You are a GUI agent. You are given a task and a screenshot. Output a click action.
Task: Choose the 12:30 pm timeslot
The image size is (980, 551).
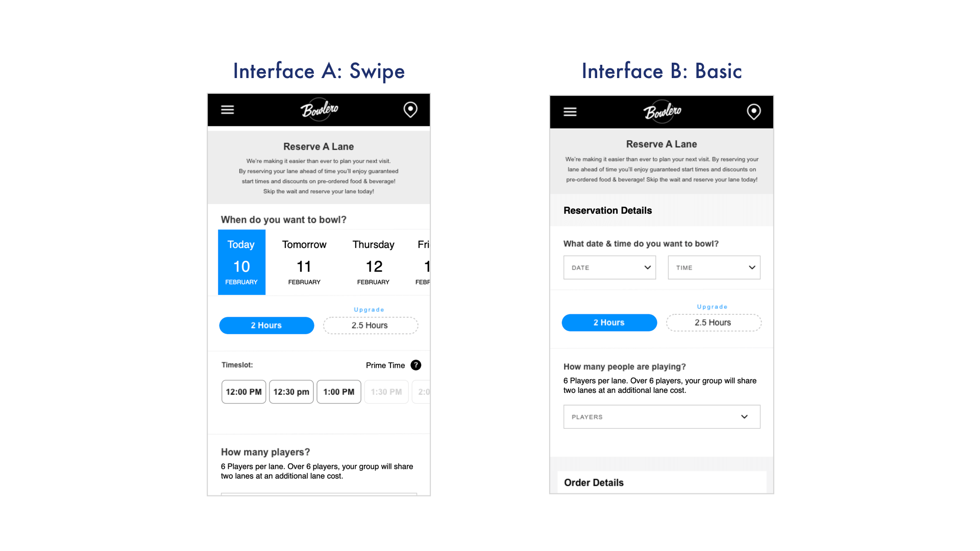tap(291, 392)
